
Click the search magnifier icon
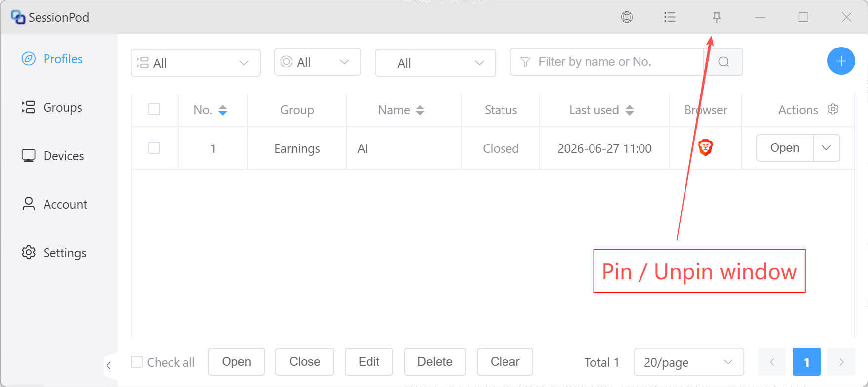coord(723,62)
